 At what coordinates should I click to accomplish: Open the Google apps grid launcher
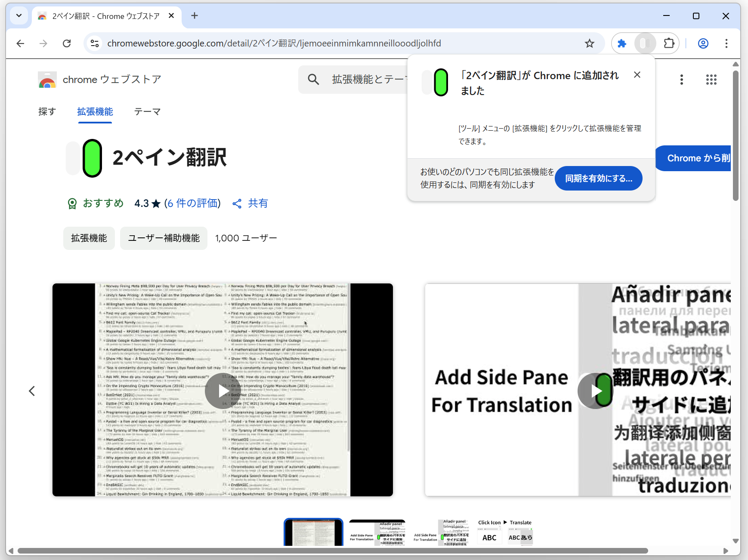(712, 79)
